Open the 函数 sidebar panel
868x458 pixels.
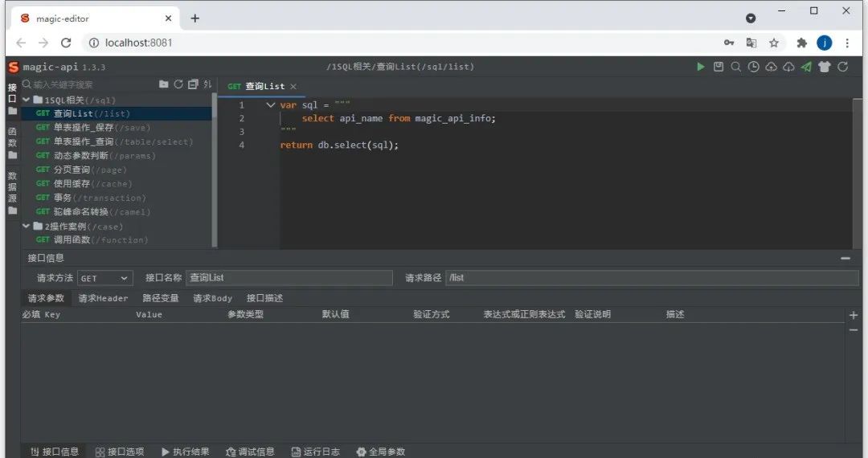pyautogui.click(x=12, y=143)
